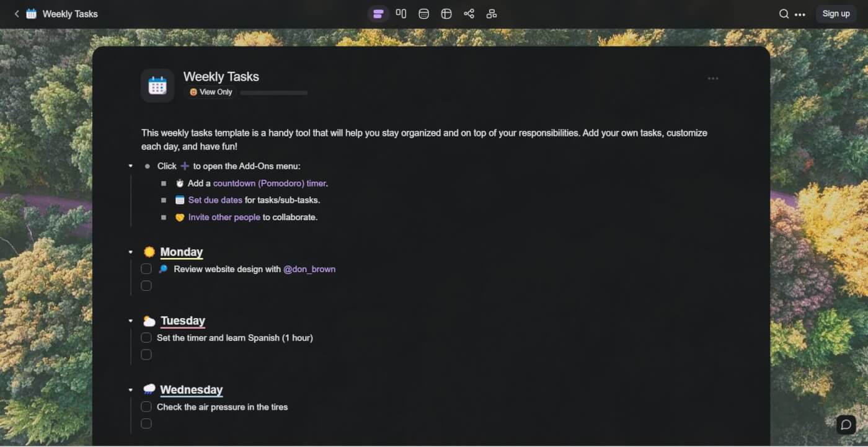This screenshot has width=868, height=447.
Task: Switch to the Mind Map view icon
Action: tap(469, 14)
